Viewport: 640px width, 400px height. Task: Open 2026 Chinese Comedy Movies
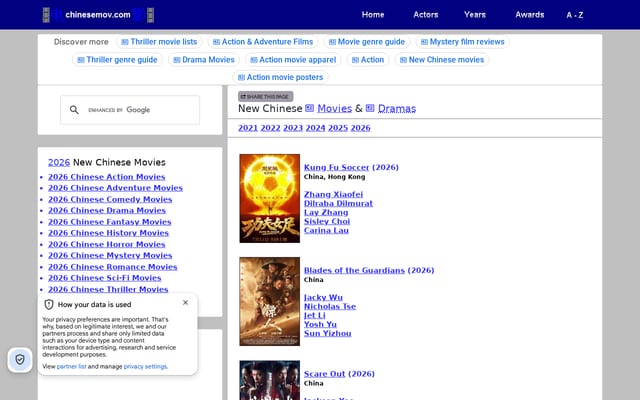click(110, 200)
